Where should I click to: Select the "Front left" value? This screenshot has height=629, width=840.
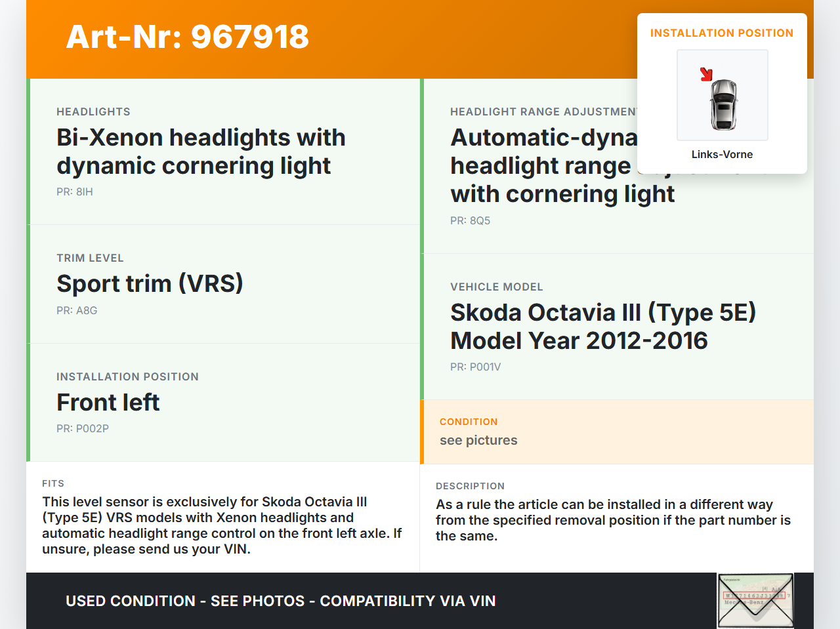108,403
